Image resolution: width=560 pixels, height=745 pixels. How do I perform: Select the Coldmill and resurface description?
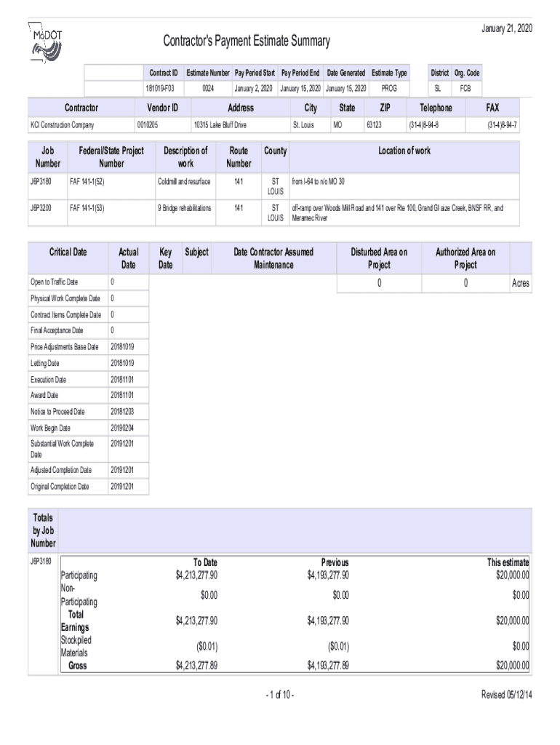click(184, 180)
